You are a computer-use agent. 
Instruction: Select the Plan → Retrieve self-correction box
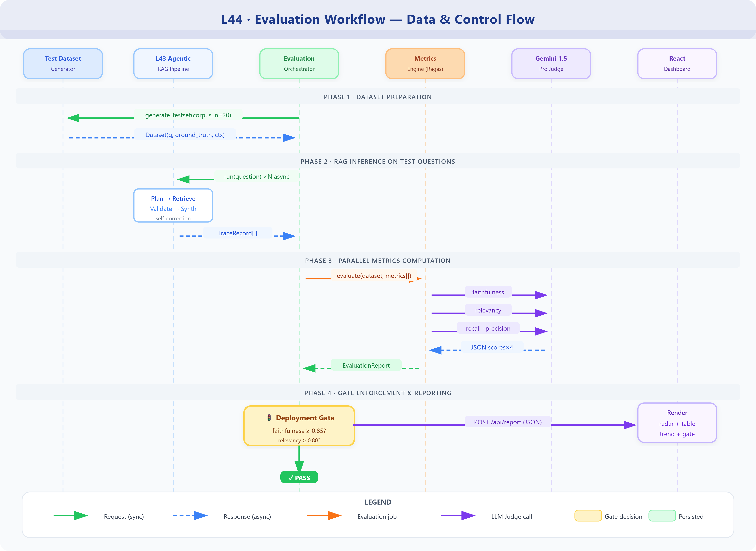click(x=173, y=205)
